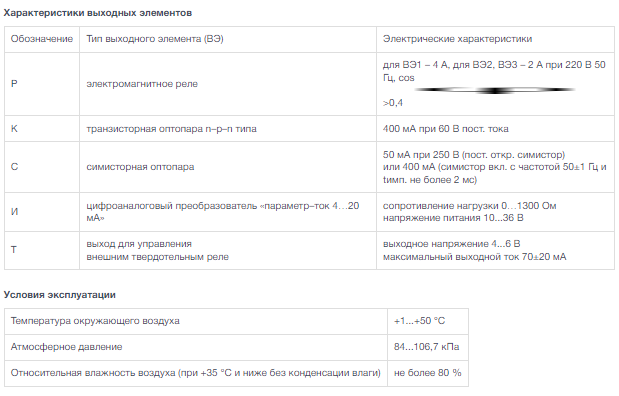Click the 'не более 80 %' humidity value
The height and width of the screenshot is (396, 619).
pyautogui.click(x=428, y=373)
